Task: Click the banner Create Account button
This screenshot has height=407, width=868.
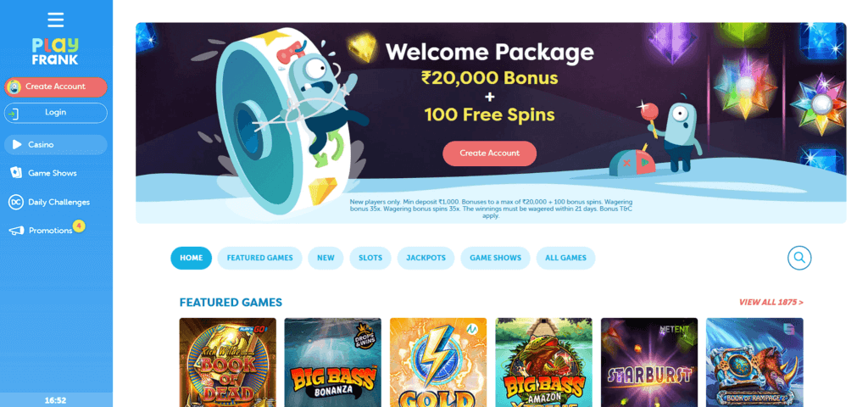Action: [489, 153]
